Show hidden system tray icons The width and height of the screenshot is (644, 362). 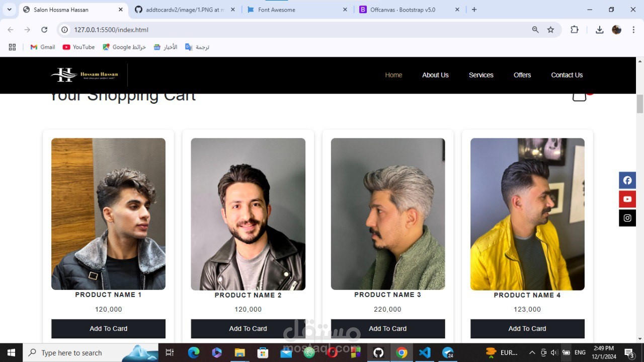[x=532, y=352]
